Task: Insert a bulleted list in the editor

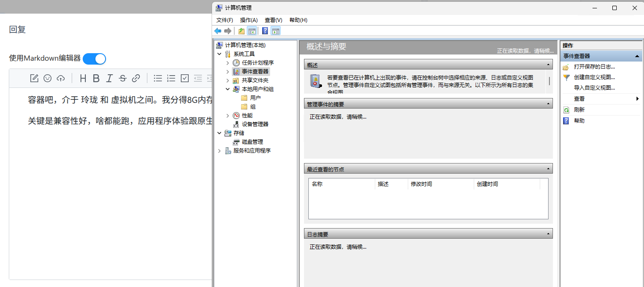Action: (x=158, y=78)
